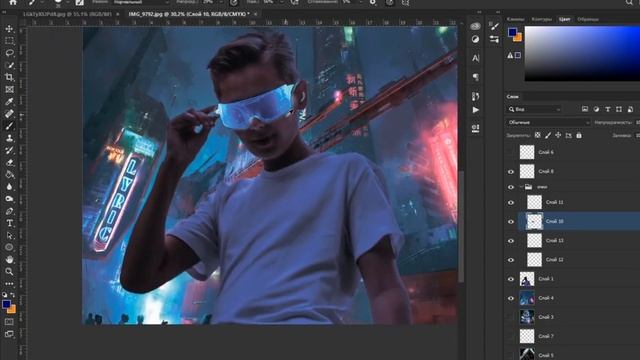Select the Frame tool
The height and width of the screenshot is (360, 640).
point(9,89)
